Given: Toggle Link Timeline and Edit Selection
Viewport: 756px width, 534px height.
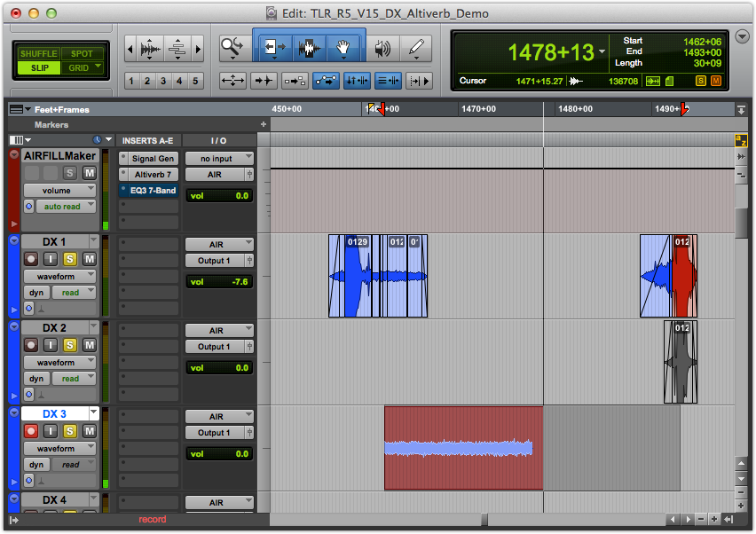Looking at the screenshot, I should point(358,81).
